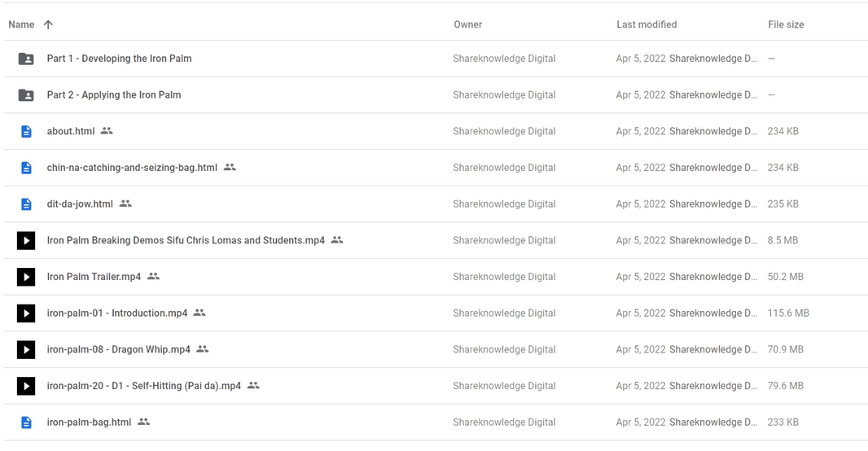Sort by Last modified column header

click(647, 24)
